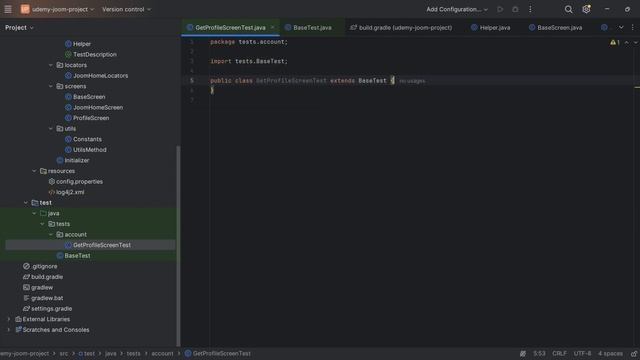The image size is (640, 360).
Task: Switch to the build.gradle tab
Action: [x=401, y=27]
